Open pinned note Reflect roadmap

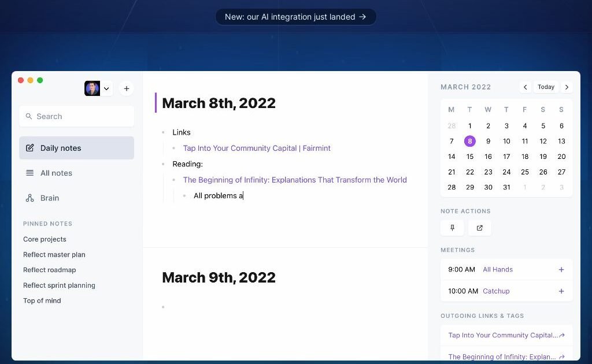49,270
